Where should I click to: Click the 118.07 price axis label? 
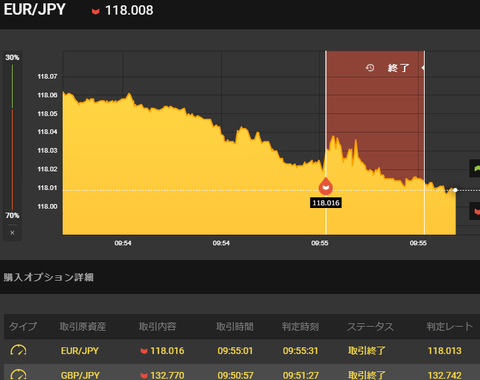coord(47,77)
